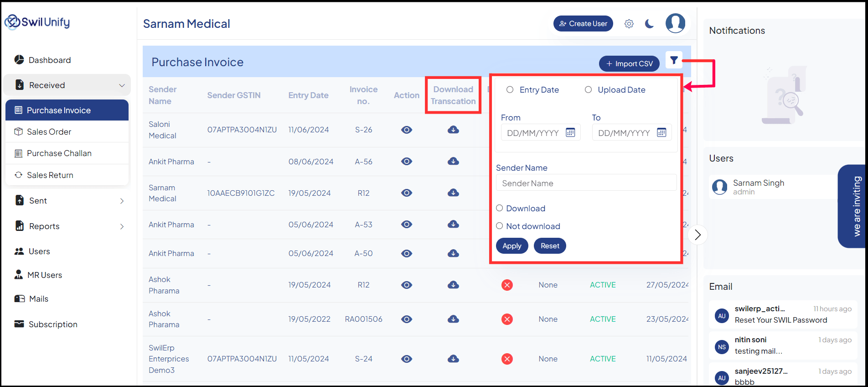The width and height of the screenshot is (868, 387).
Task: Click the To date input field
Action: (x=632, y=132)
